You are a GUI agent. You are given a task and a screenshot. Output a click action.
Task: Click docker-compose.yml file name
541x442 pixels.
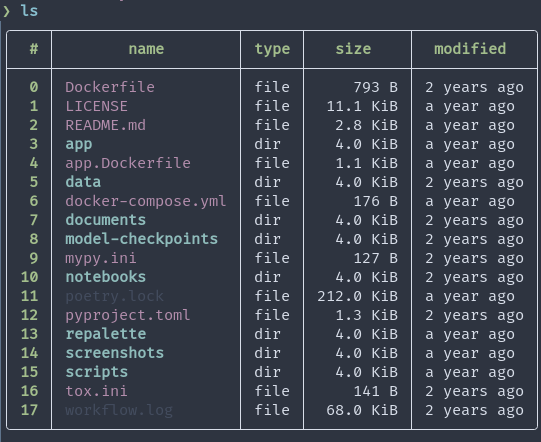(146, 201)
